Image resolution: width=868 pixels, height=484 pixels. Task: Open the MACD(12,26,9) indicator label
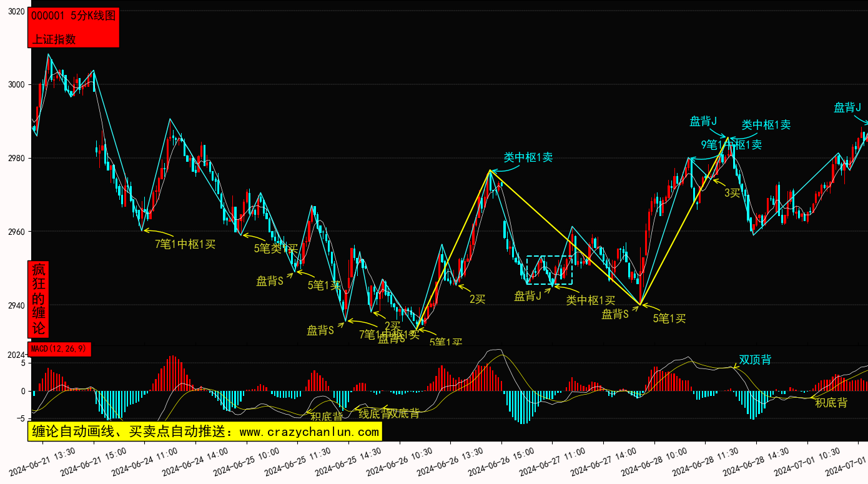pyautogui.click(x=59, y=349)
